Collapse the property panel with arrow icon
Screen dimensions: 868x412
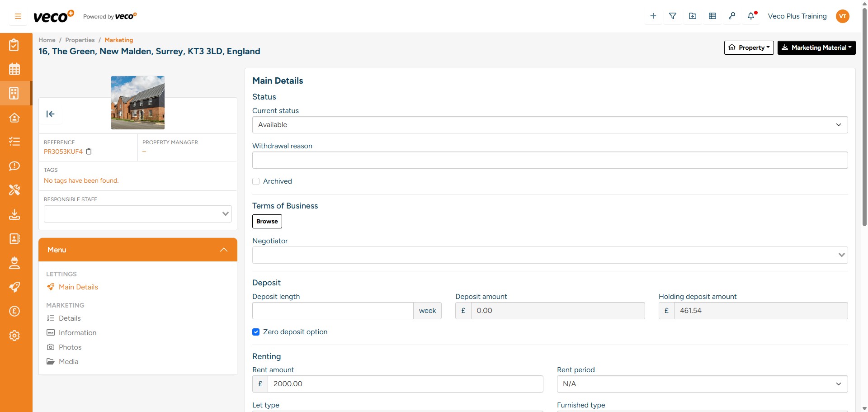click(x=51, y=114)
